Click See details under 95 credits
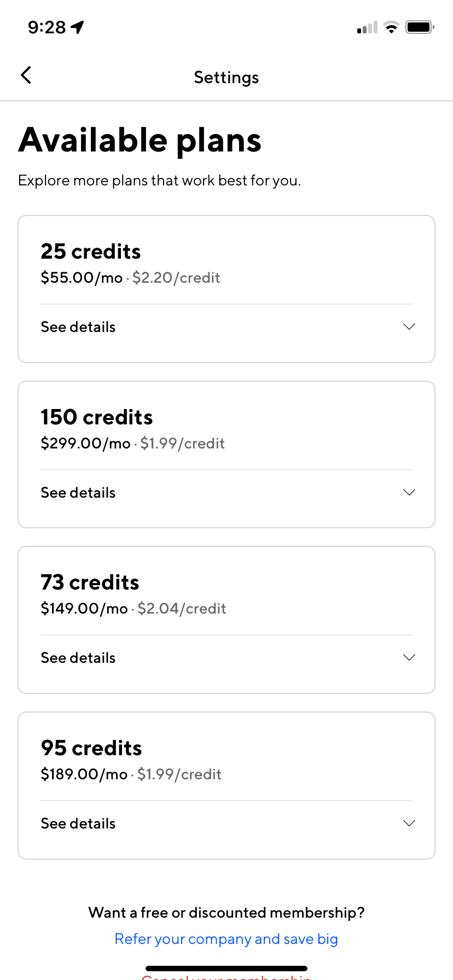The width and height of the screenshot is (453, 980). (78, 824)
